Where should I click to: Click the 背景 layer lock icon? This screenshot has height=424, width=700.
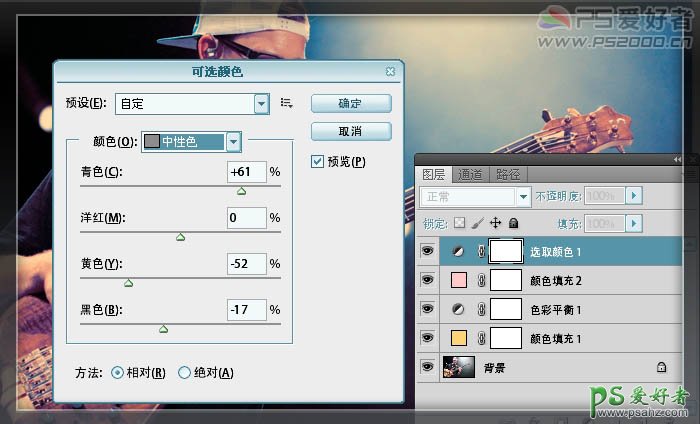(661, 367)
